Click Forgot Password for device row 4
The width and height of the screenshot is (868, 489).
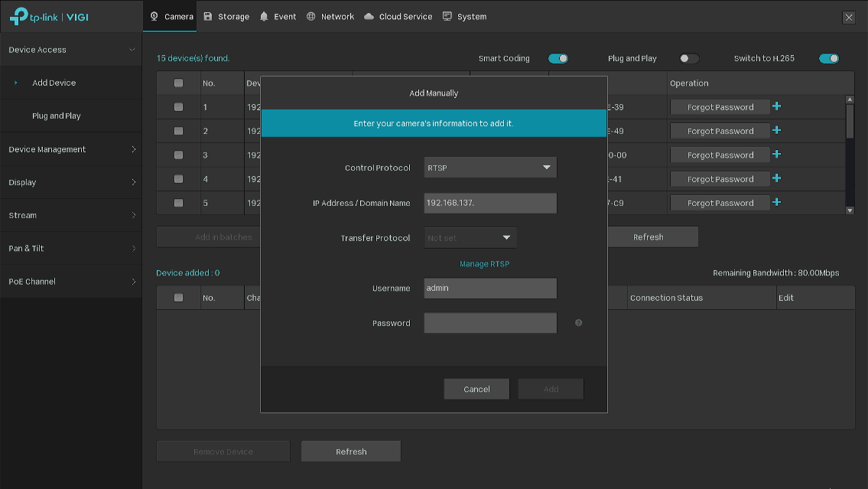[720, 179]
